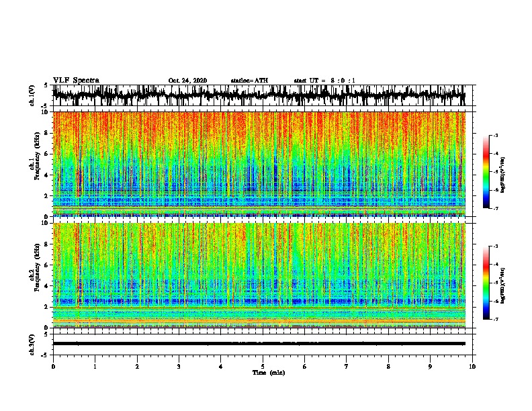Click the time axis tick label "5"
This screenshot has width=532, height=411.
pyautogui.click(x=263, y=367)
